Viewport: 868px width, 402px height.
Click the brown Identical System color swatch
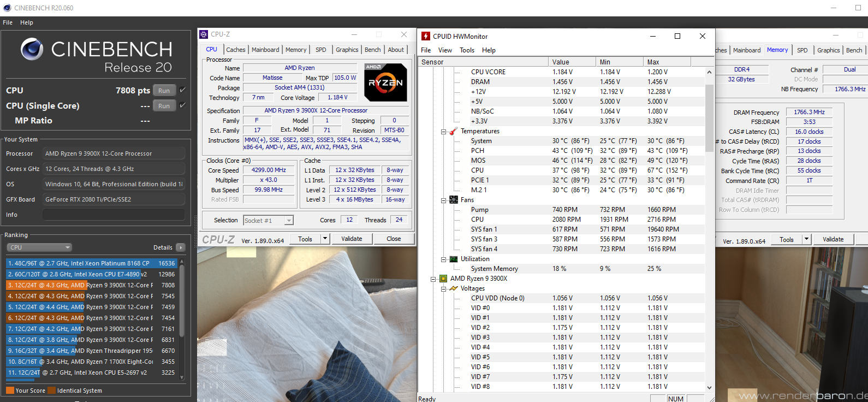point(51,391)
